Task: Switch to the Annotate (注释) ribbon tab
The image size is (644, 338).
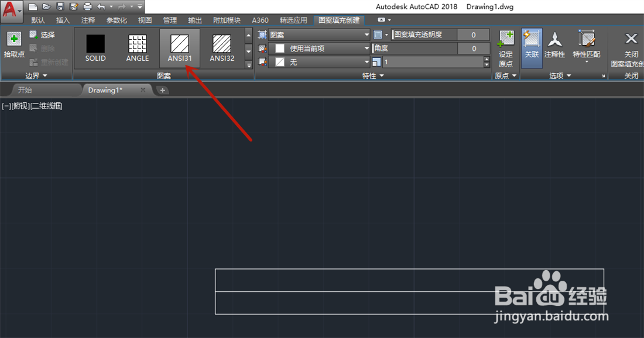Action: click(88, 20)
